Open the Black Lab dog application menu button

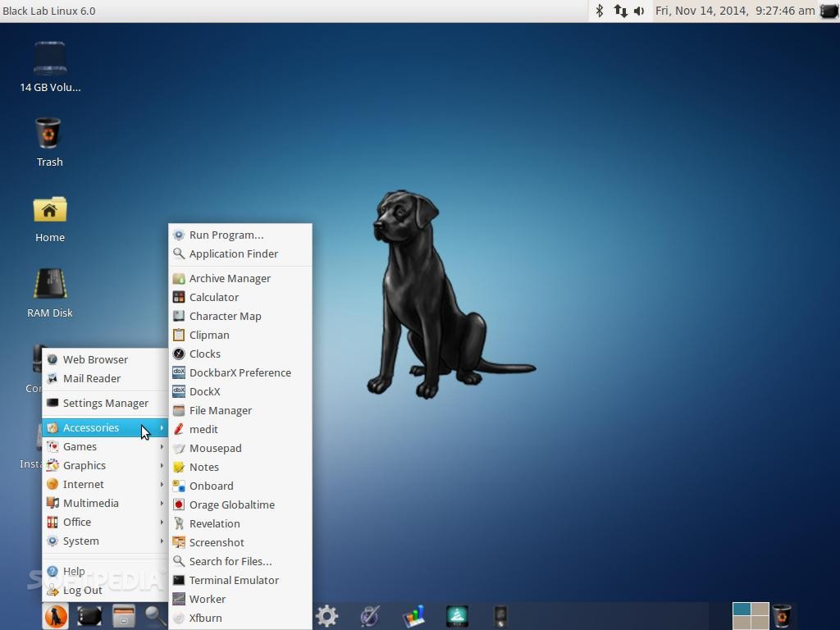[56, 615]
